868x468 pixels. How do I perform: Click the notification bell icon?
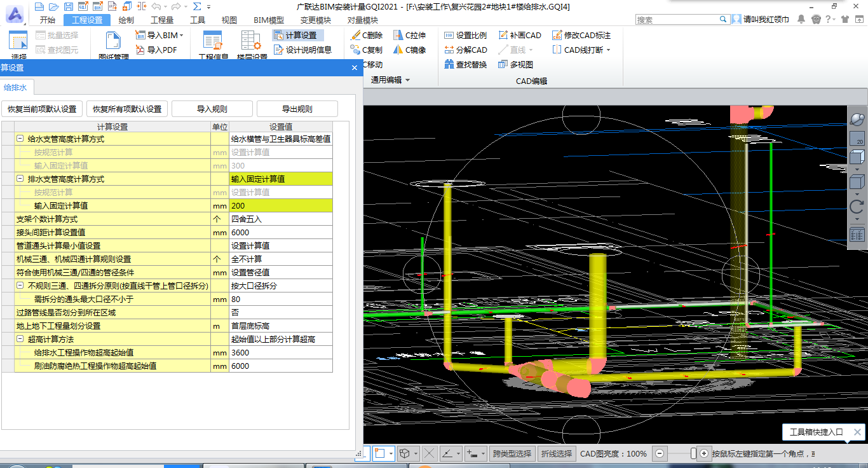pos(802,20)
